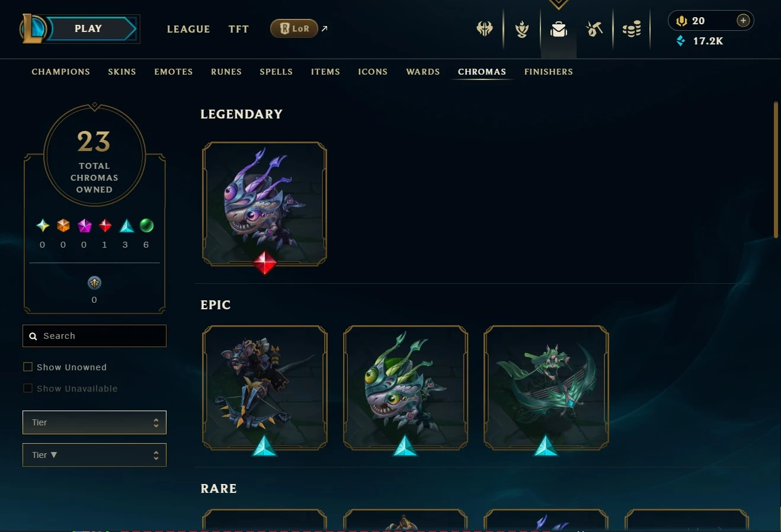Open the Store coins icon
This screenshot has width=781, height=532.
(x=632, y=28)
